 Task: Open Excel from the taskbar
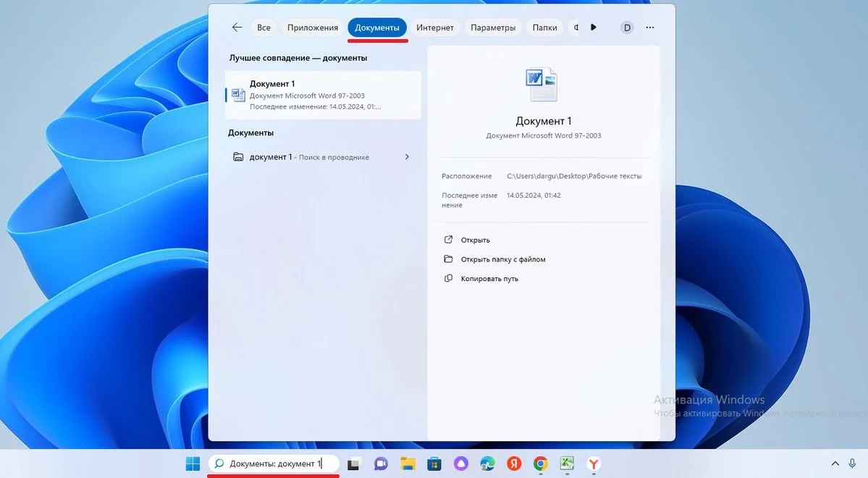[567, 464]
